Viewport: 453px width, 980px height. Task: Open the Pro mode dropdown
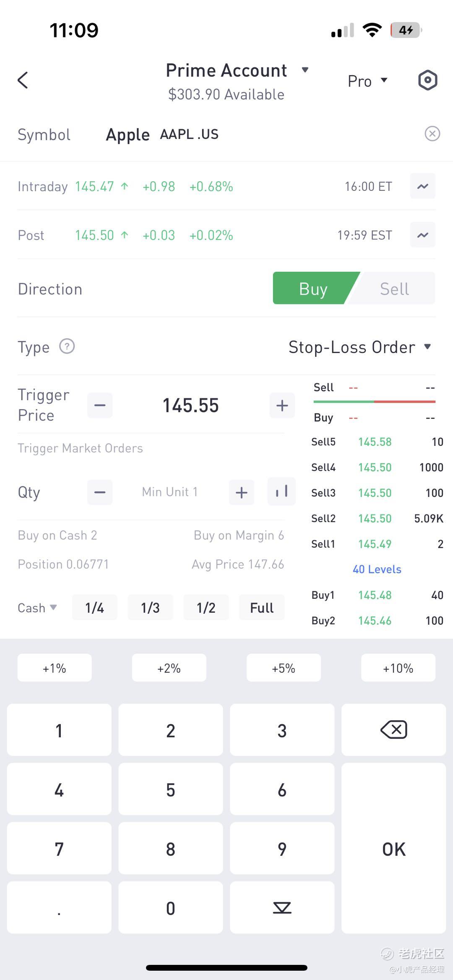[367, 81]
